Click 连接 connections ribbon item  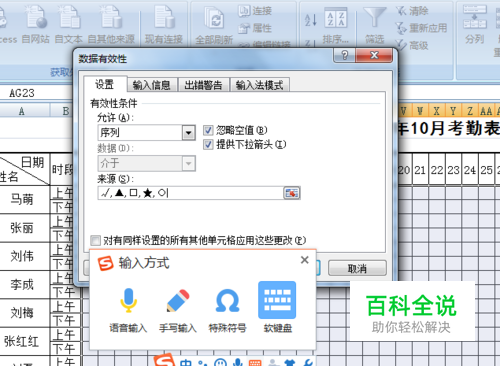[x=255, y=11]
